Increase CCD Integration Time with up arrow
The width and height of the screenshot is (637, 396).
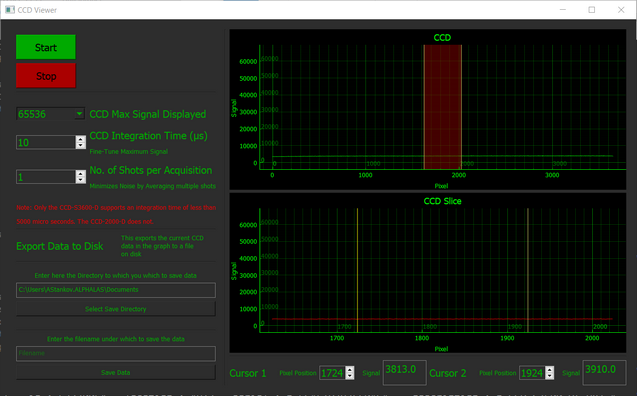(x=80, y=139)
